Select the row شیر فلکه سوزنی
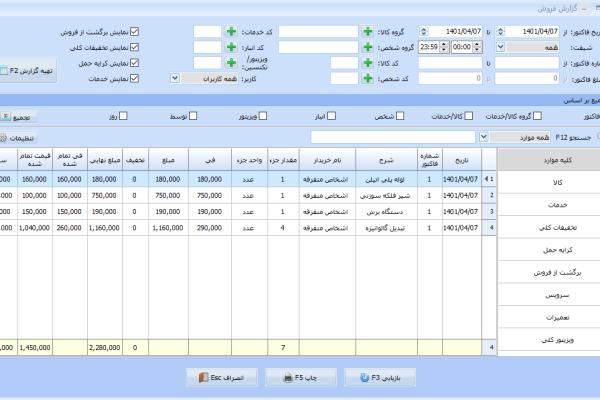Screen dimensions: 600x400 pos(248,195)
